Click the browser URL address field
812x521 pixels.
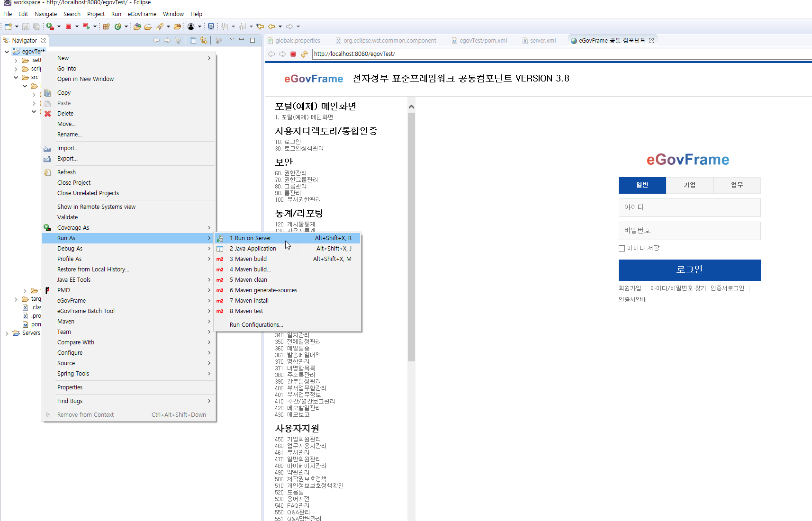[x=561, y=54]
